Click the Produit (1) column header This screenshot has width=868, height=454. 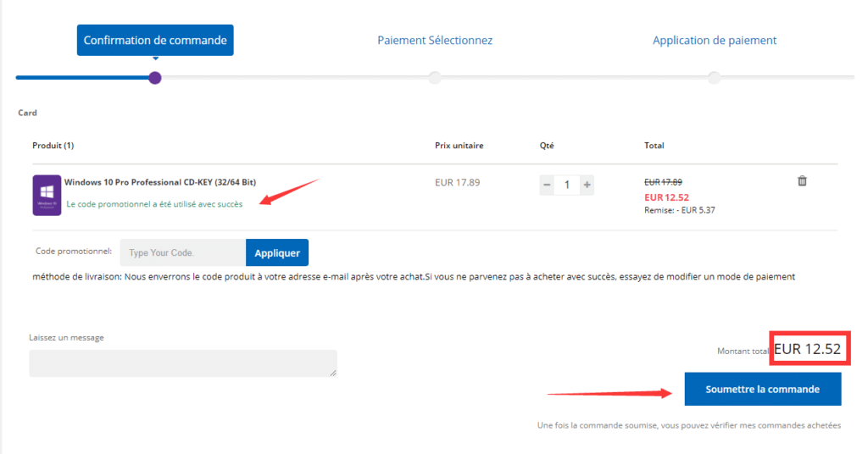pos(53,146)
